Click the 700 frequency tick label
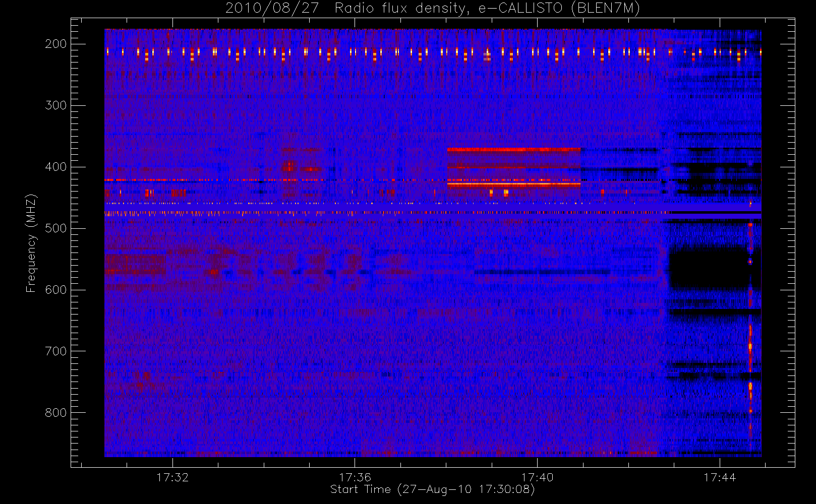The width and height of the screenshot is (816, 504). 55,351
